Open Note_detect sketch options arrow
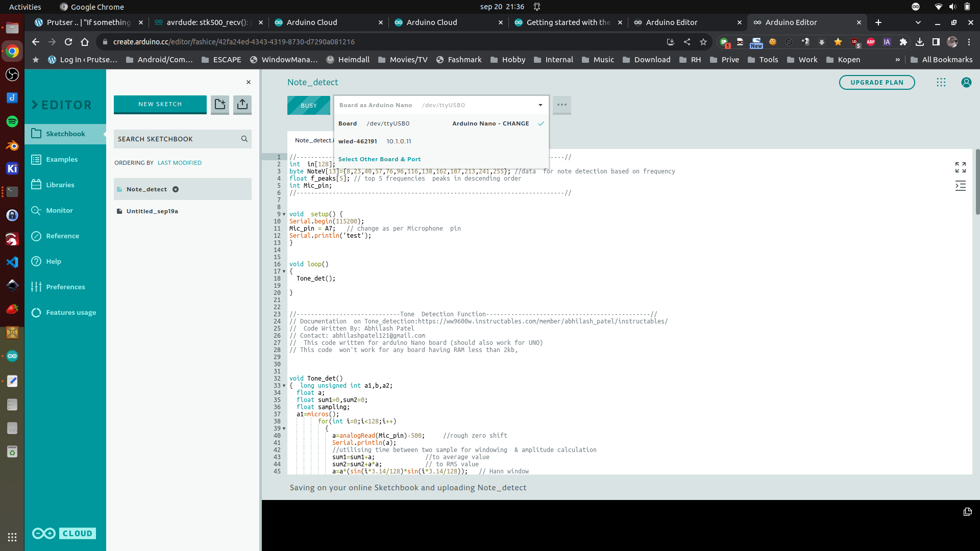Screen dimensions: 980x551 point(176,189)
